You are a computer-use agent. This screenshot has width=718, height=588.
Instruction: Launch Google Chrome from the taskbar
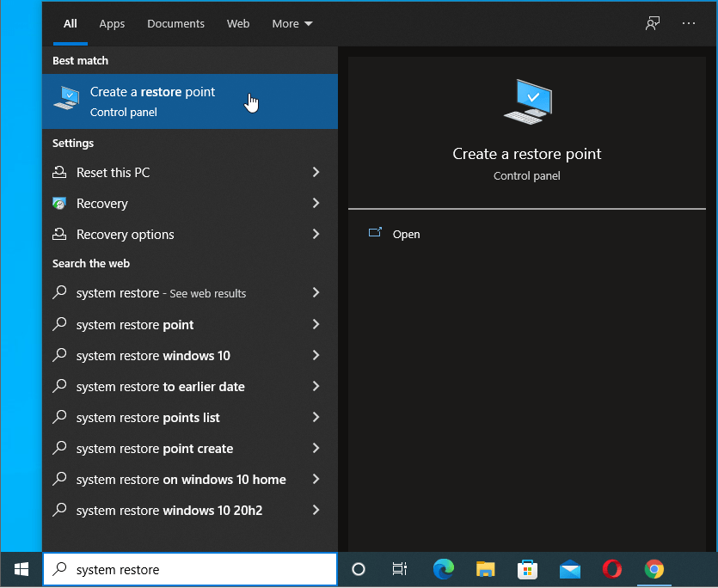click(654, 569)
